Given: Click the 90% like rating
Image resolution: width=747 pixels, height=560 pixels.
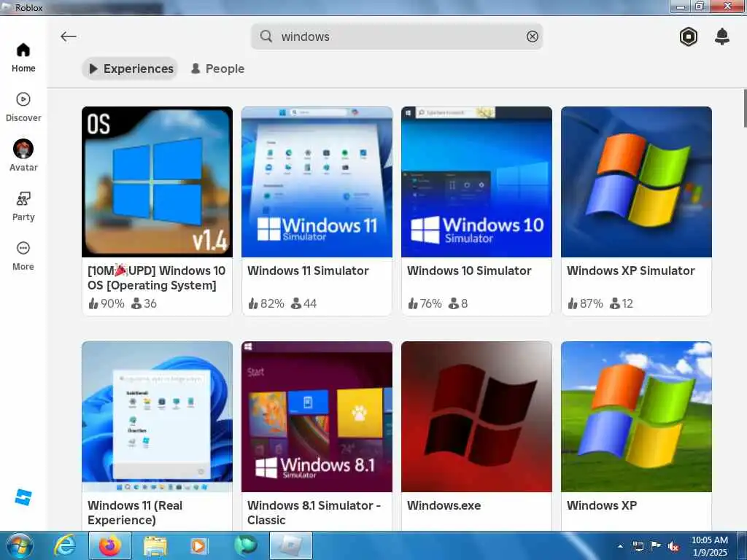Looking at the screenshot, I should pyautogui.click(x=107, y=303).
